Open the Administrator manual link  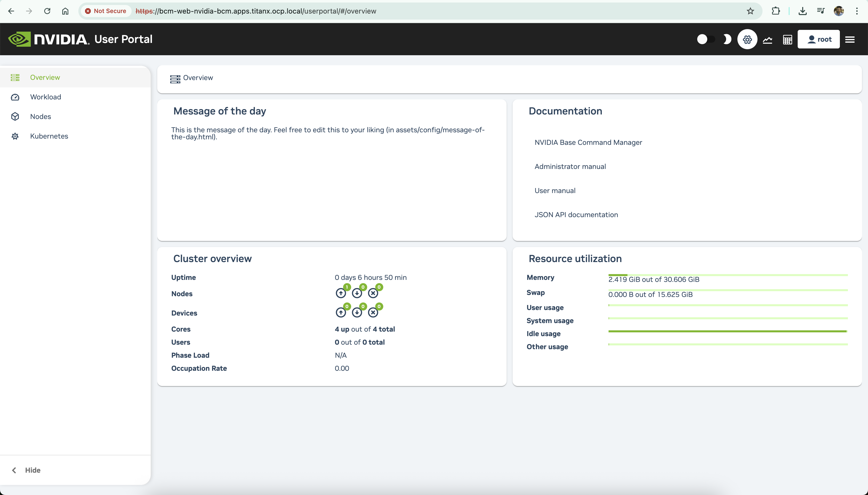coord(570,166)
